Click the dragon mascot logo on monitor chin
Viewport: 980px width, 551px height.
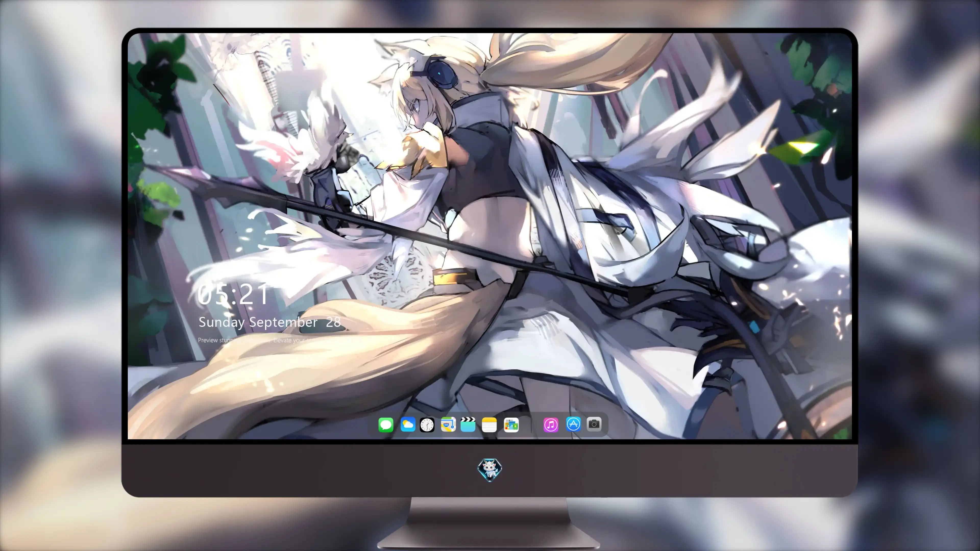pos(490,470)
